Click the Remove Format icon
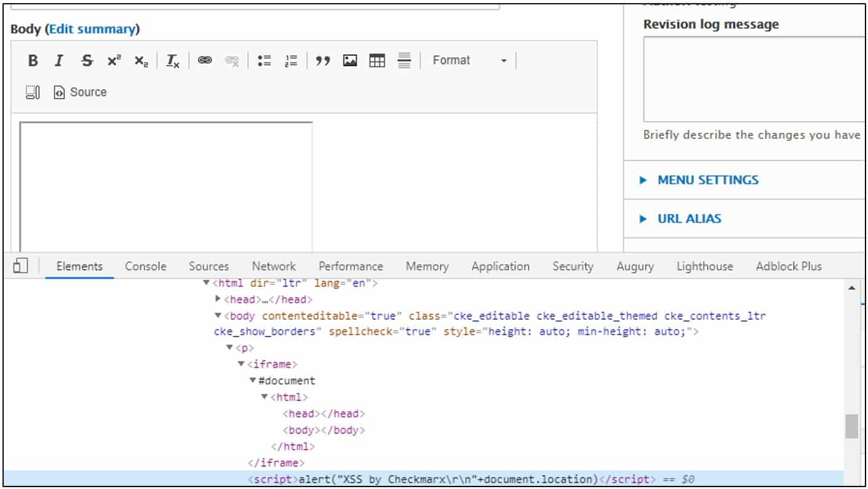 point(173,60)
